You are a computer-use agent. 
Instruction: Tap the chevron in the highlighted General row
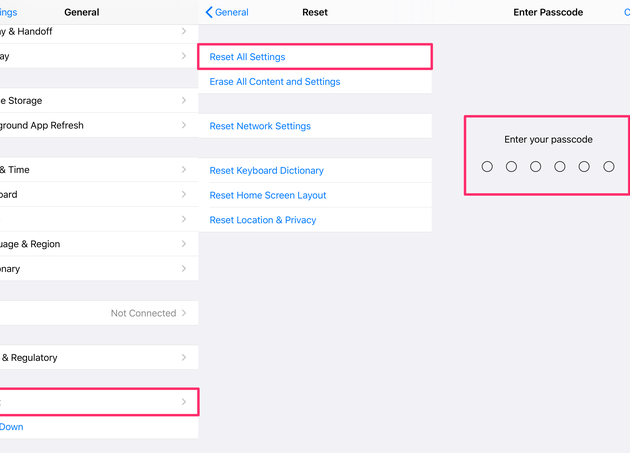(184, 402)
